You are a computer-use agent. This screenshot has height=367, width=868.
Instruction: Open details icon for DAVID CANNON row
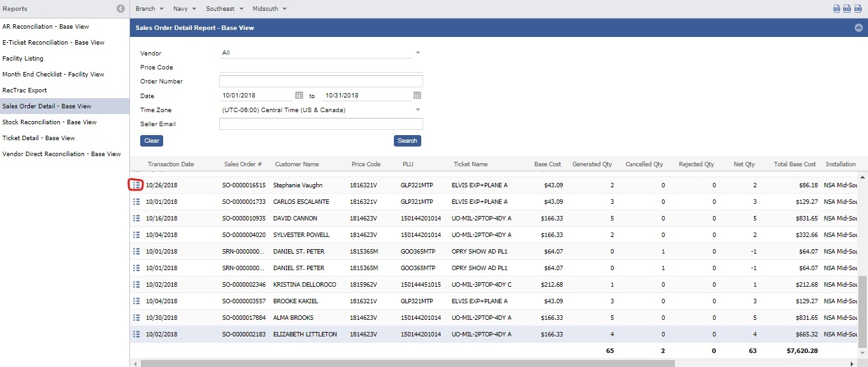pos(136,218)
